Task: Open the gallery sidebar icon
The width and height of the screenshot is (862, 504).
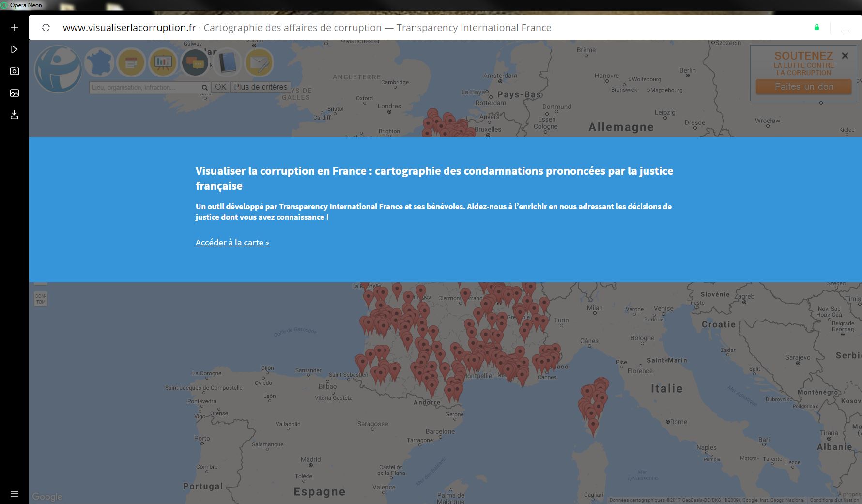Action: [x=15, y=93]
